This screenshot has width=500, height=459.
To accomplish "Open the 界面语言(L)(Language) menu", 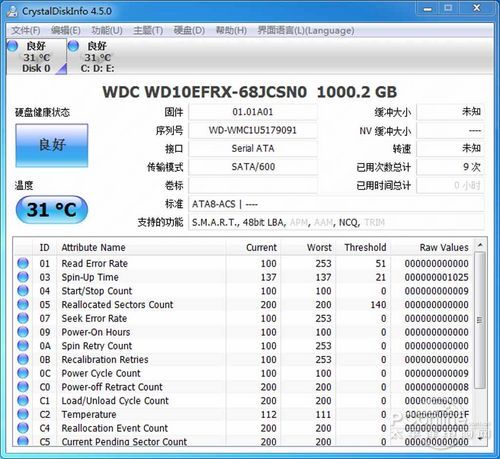I will tap(306, 31).
